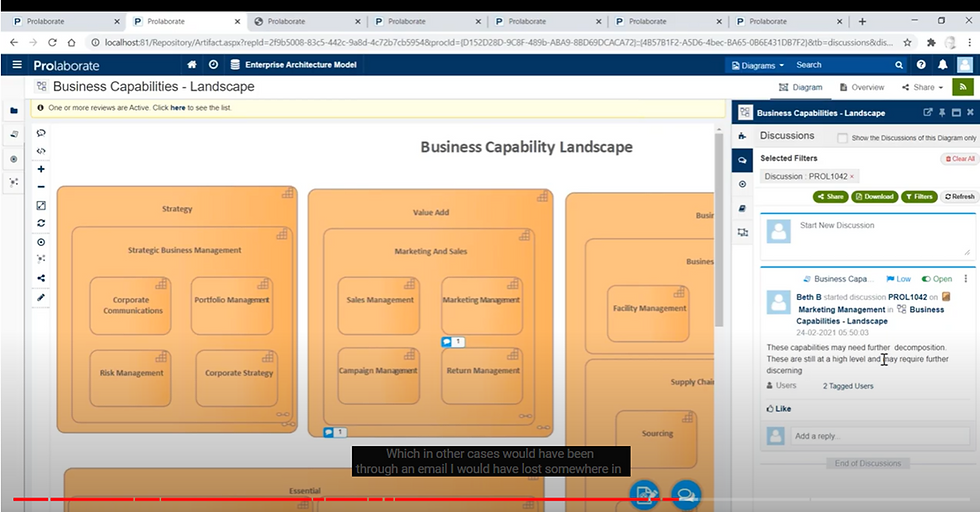980x512 pixels.
Task: Click the target circle tool in diagram toolbar
Action: pyautogui.click(x=41, y=242)
